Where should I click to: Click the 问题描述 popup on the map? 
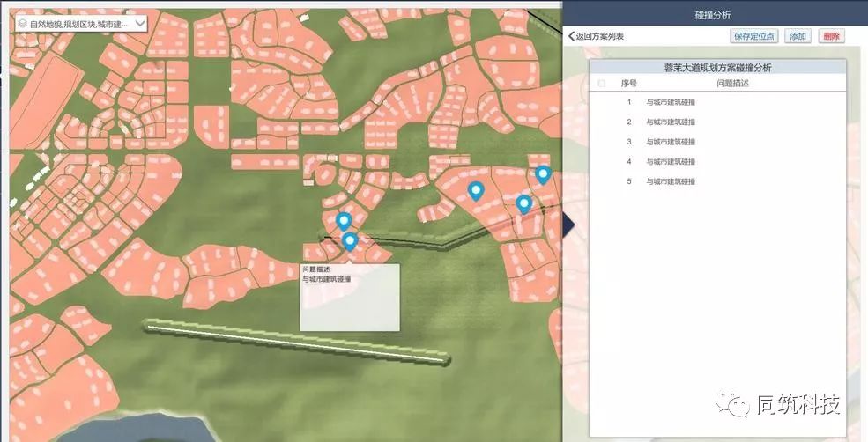click(x=349, y=297)
